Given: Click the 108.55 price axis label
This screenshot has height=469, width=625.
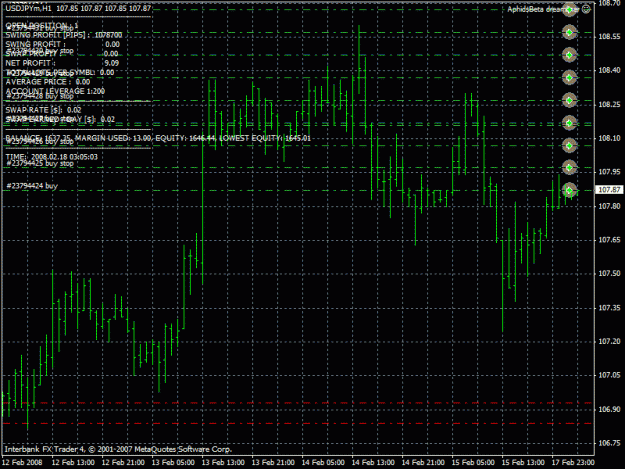Looking at the screenshot, I should (609, 37).
